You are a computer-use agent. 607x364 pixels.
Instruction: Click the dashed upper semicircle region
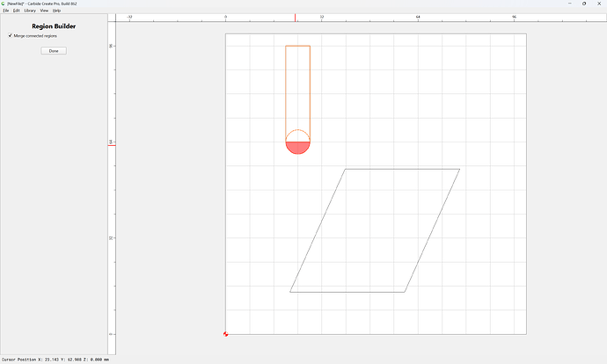[x=297, y=137]
